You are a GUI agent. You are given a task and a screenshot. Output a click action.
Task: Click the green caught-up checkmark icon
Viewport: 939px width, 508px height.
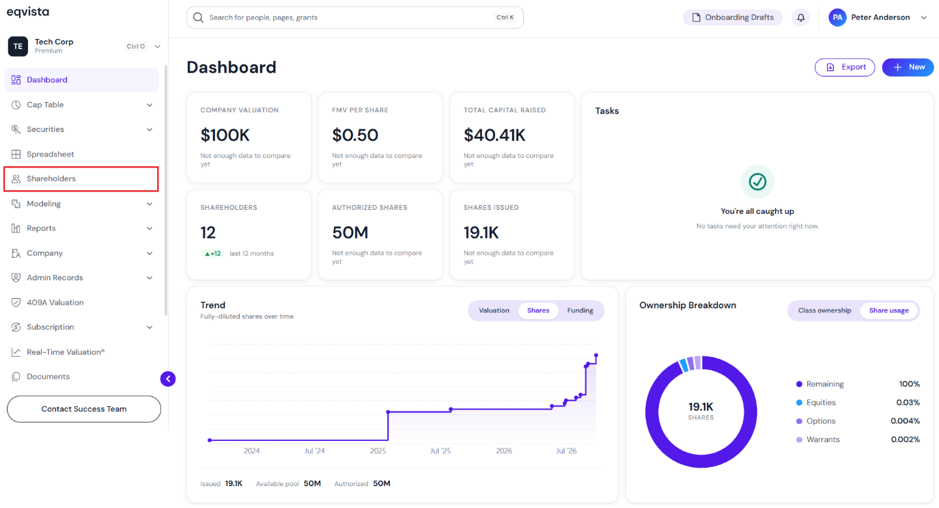point(758,182)
